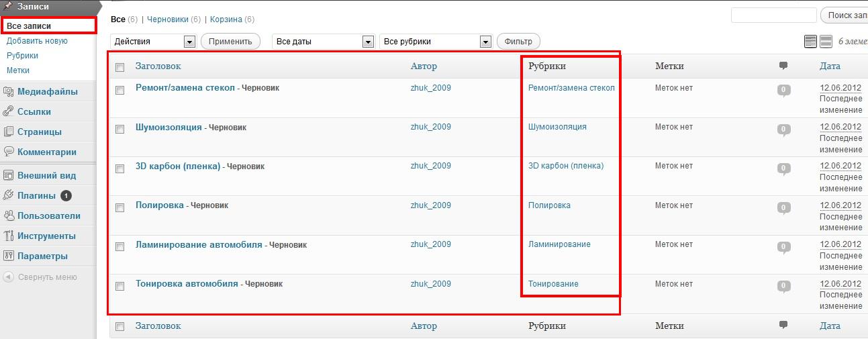Switch to excerpt view mode icon

(x=826, y=42)
